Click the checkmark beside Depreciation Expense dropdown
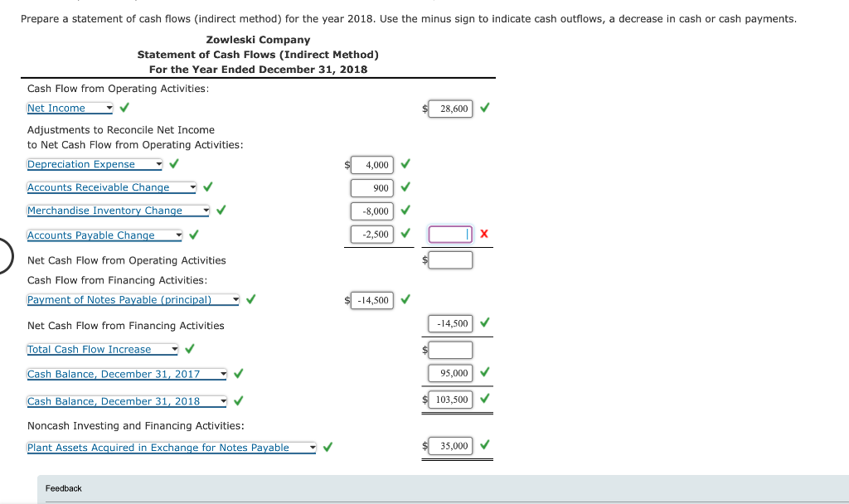 tap(172, 164)
